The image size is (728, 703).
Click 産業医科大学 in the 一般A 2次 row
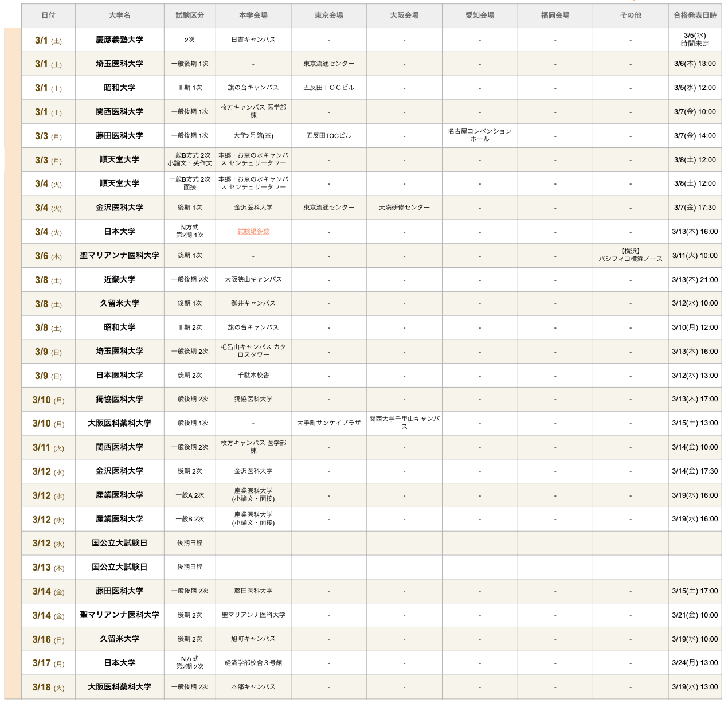pos(120,495)
